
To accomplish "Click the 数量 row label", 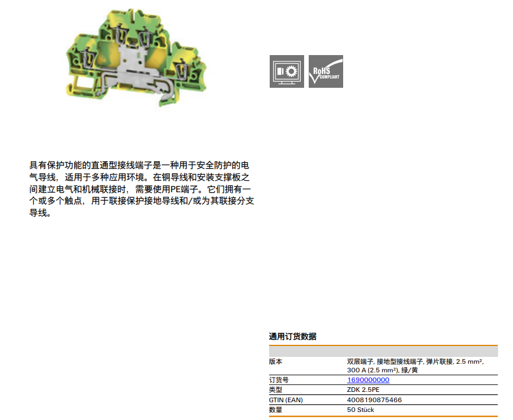I will 275,410.
